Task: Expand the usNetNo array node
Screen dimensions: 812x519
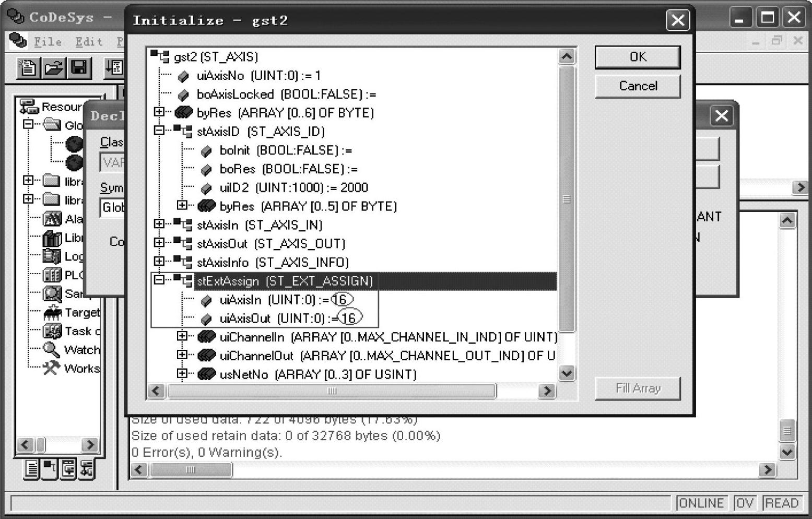Action: [x=182, y=373]
